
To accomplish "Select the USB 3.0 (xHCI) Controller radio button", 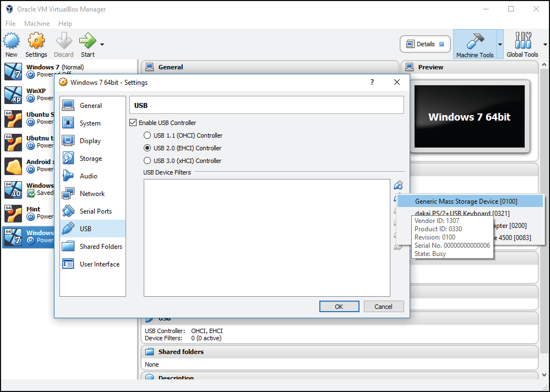I will (x=148, y=161).
